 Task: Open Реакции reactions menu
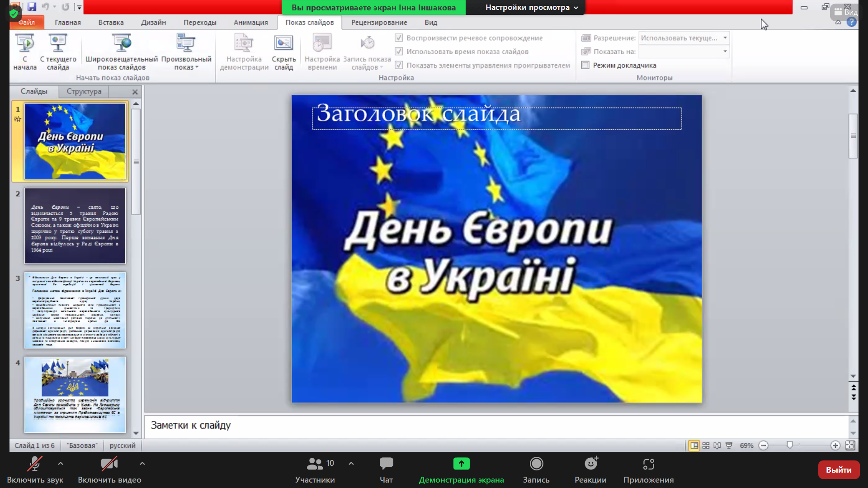590,470
